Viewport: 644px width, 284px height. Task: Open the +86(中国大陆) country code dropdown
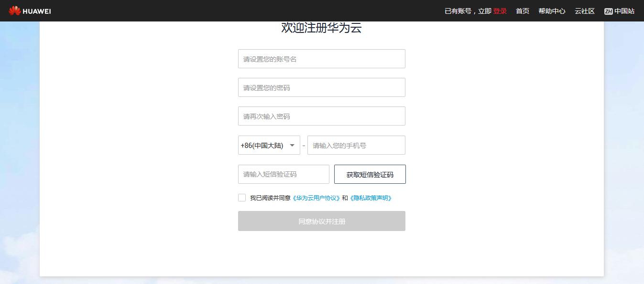pyautogui.click(x=262, y=146)
